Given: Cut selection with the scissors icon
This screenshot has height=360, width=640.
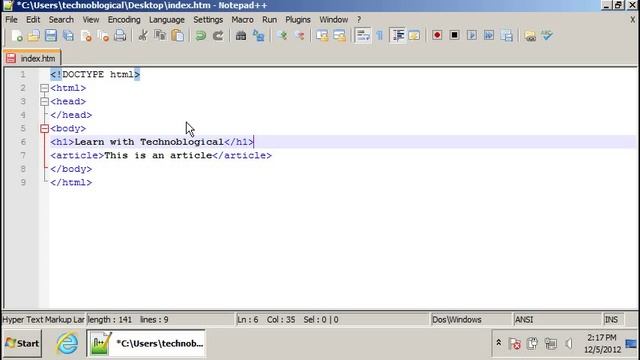Looking at the screenshot, I should point(143,36).
